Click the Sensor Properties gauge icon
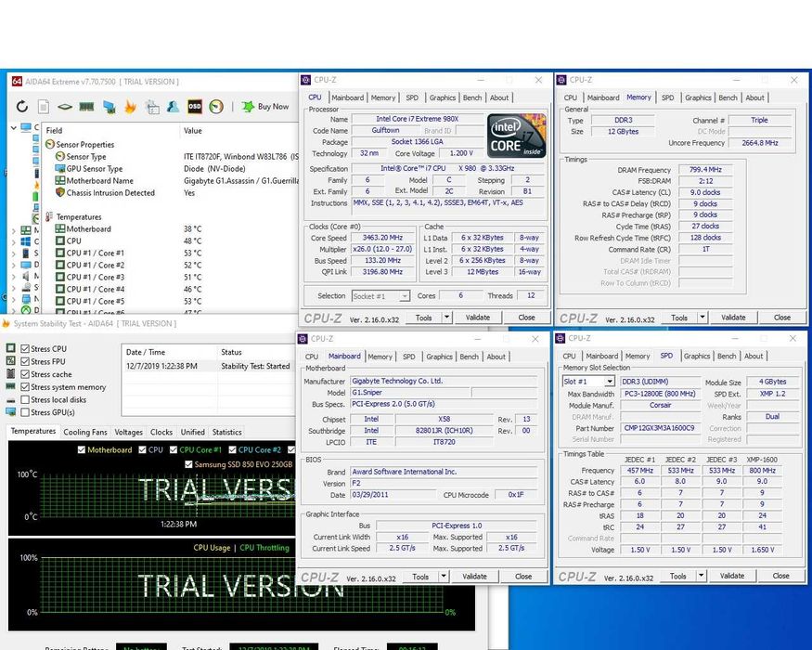The height and width of the screenshot is (650, 812). tap(50, 144)
